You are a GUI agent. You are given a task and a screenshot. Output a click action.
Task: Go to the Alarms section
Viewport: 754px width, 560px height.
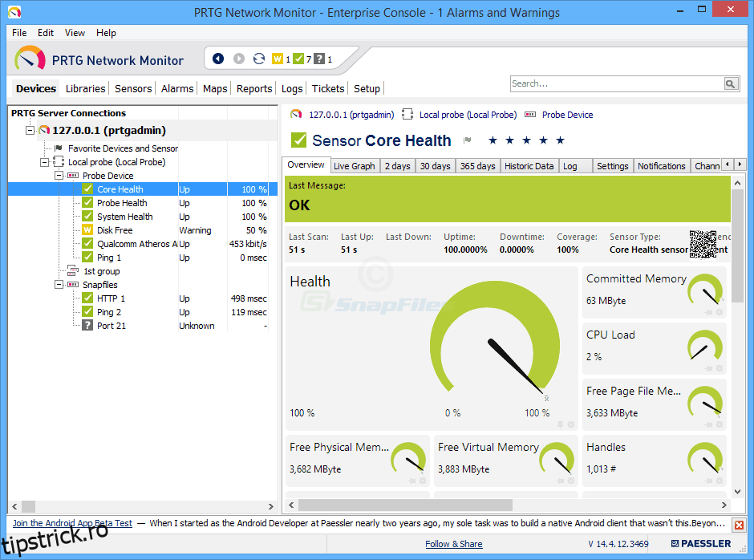coord(177,88)
